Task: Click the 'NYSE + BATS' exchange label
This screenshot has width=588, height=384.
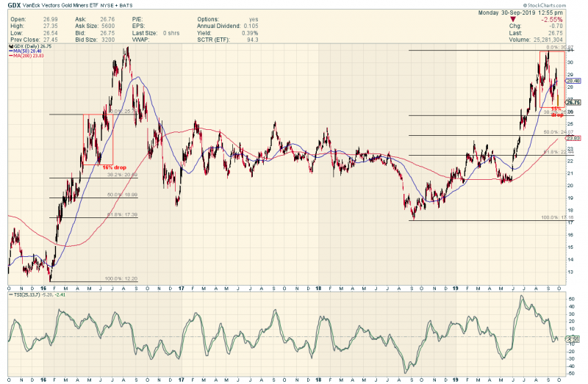Action: [x=116, y=5]
